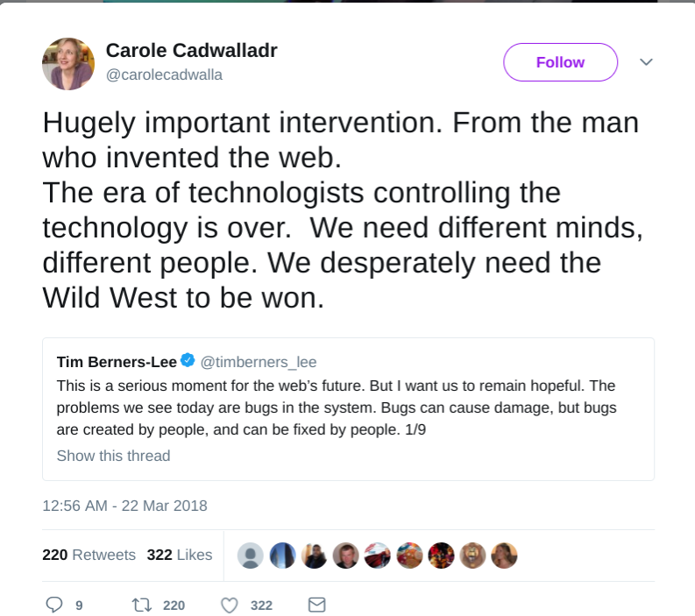Click the reply speech bubble icon
The height and width of the screenshot is (616, 695).
tap(54, 605)
